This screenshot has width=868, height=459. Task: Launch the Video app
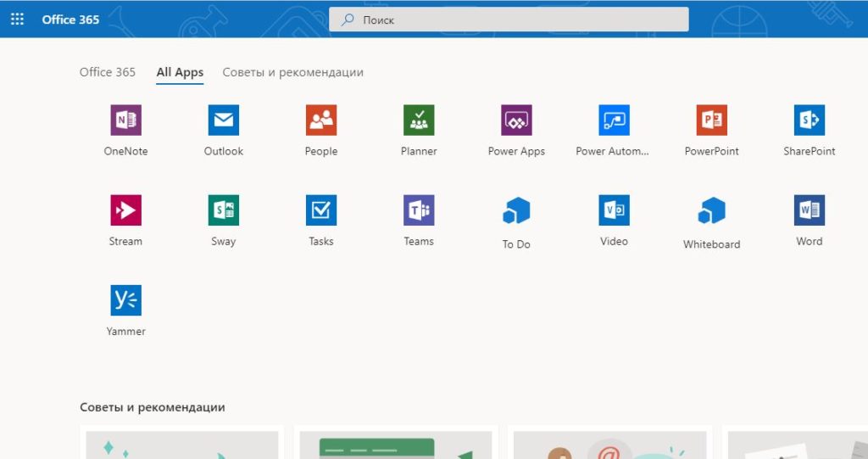pos(614,210)
